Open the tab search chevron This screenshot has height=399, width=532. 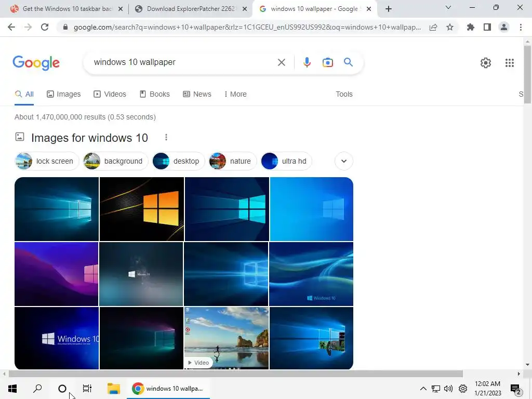(448, 7)
